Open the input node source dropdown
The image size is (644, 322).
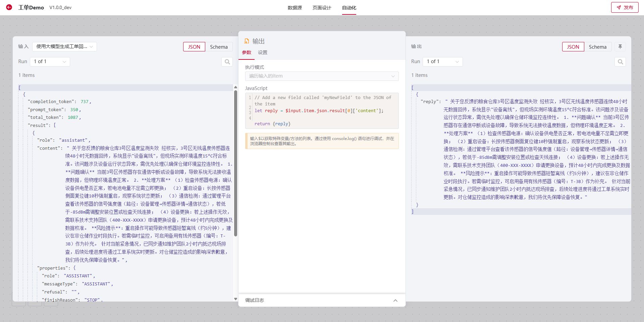[64, 47]
